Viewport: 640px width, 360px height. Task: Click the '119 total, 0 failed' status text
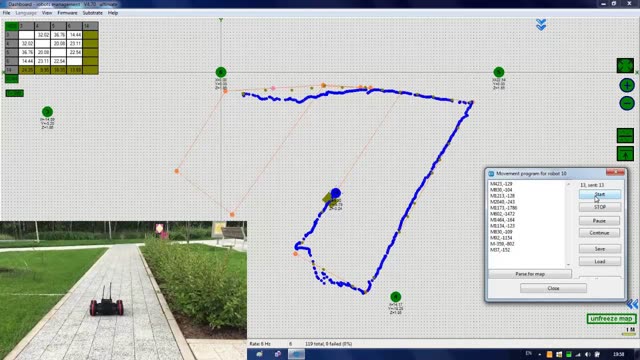pyautogui.click(x=329, y=344)
